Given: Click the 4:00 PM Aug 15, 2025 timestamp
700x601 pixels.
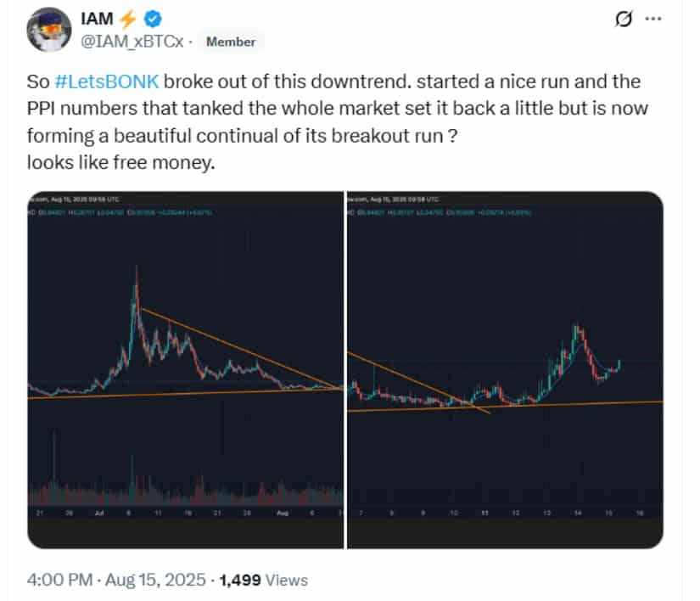Looking at the screenshot, I should pos(116,580).
